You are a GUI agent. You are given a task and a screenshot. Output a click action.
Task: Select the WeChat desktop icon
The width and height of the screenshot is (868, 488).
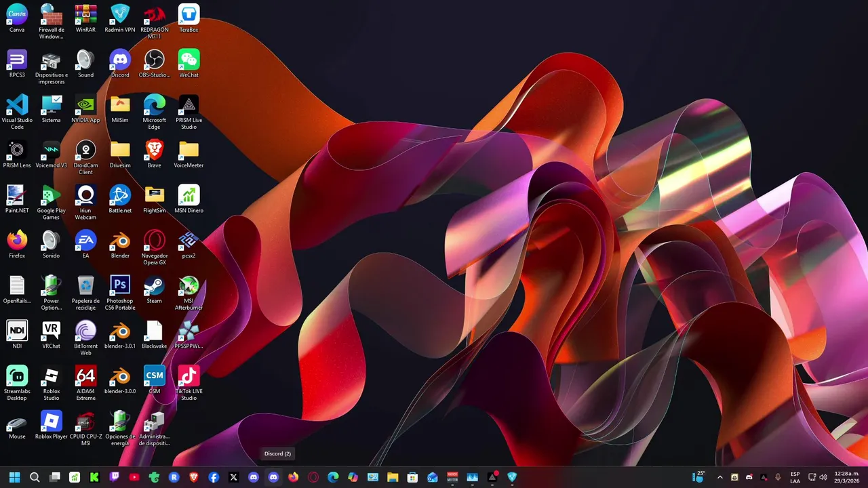[x=189, y=64]
